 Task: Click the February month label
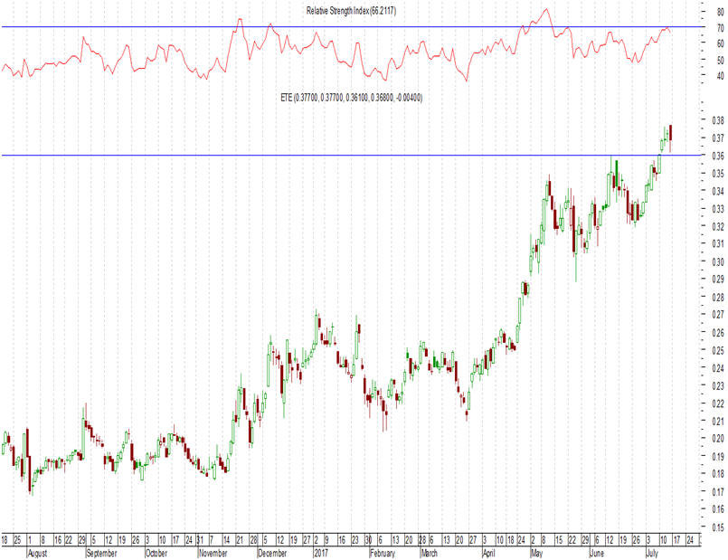point(383,553)
